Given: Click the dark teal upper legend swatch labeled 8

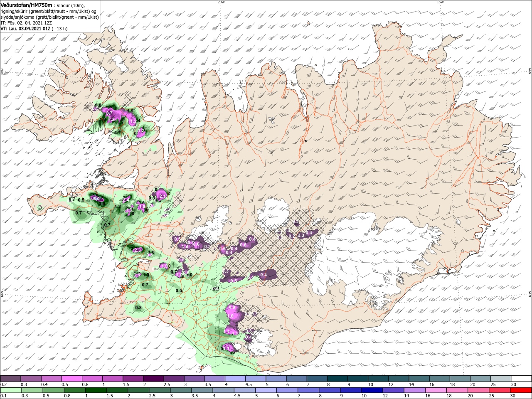Looking at the screenshot, I should (337, 379).
